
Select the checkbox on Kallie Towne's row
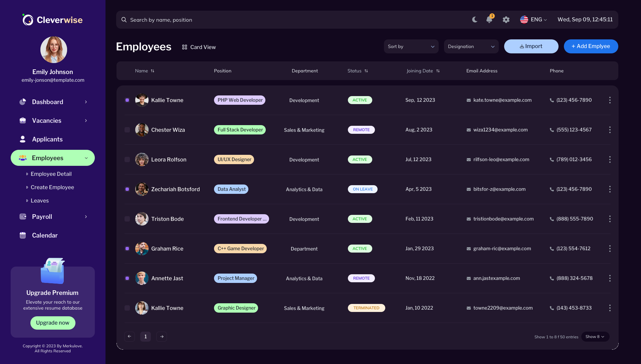(127, 100)
